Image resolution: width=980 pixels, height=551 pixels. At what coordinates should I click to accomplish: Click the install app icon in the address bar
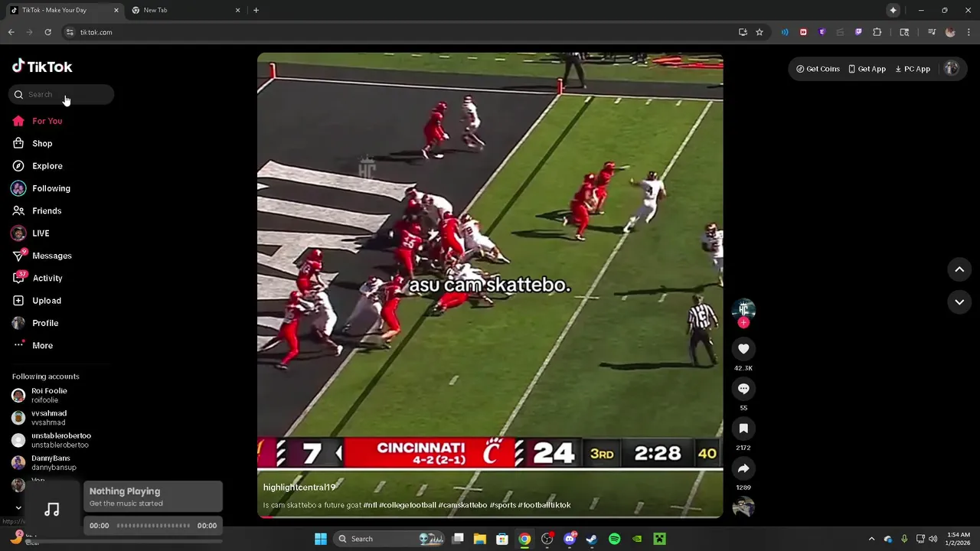(x=743, y=32)
